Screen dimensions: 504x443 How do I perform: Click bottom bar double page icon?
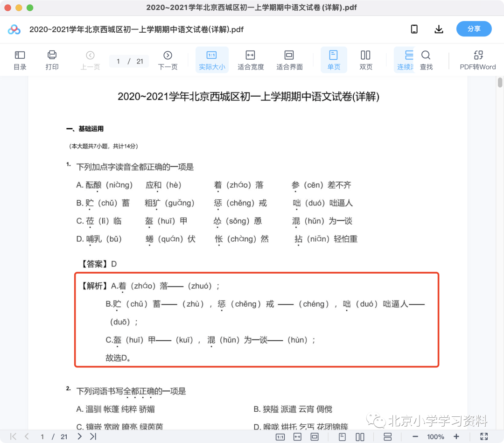360,436
